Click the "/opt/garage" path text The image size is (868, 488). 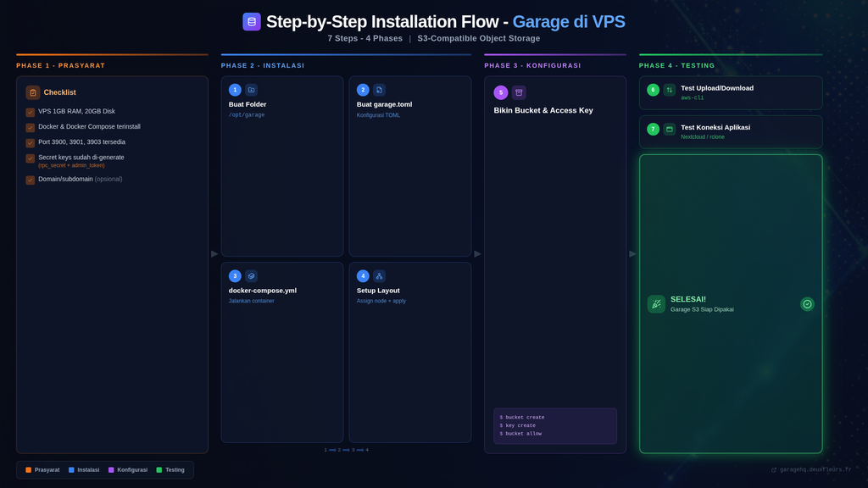pos(247,115)
